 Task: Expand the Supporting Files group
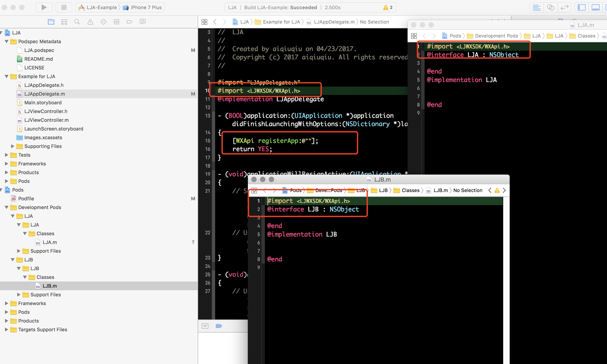point(13,146)
